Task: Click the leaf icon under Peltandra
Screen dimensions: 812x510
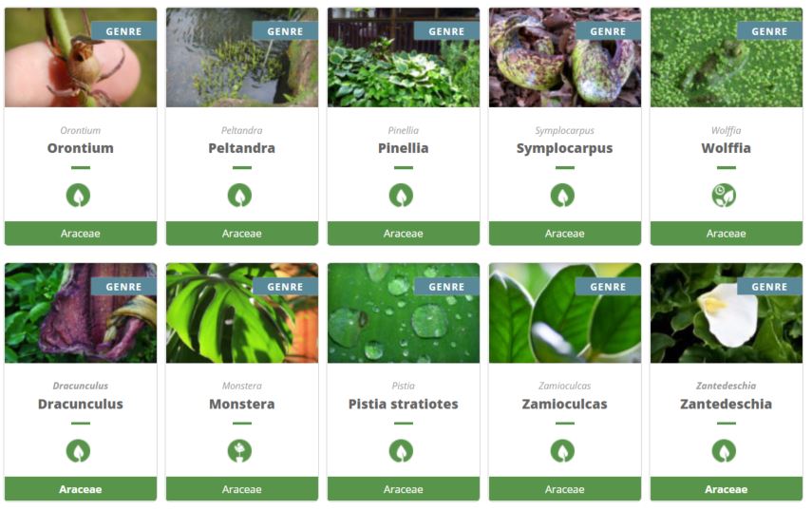Action: coord(239,196)
